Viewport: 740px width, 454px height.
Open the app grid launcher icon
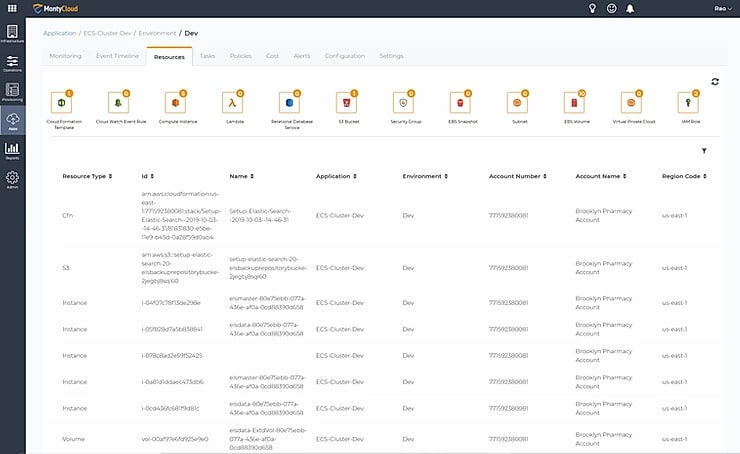[x=12, y=8]
